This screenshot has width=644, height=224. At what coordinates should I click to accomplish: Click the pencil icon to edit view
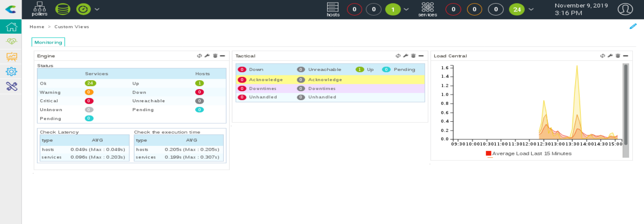[633, 26]
